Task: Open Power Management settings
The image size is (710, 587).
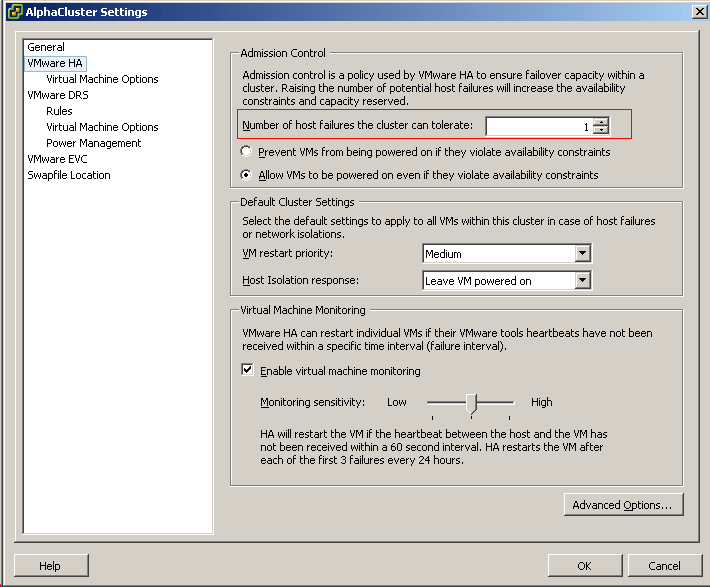Action: [x=94, y=143]
